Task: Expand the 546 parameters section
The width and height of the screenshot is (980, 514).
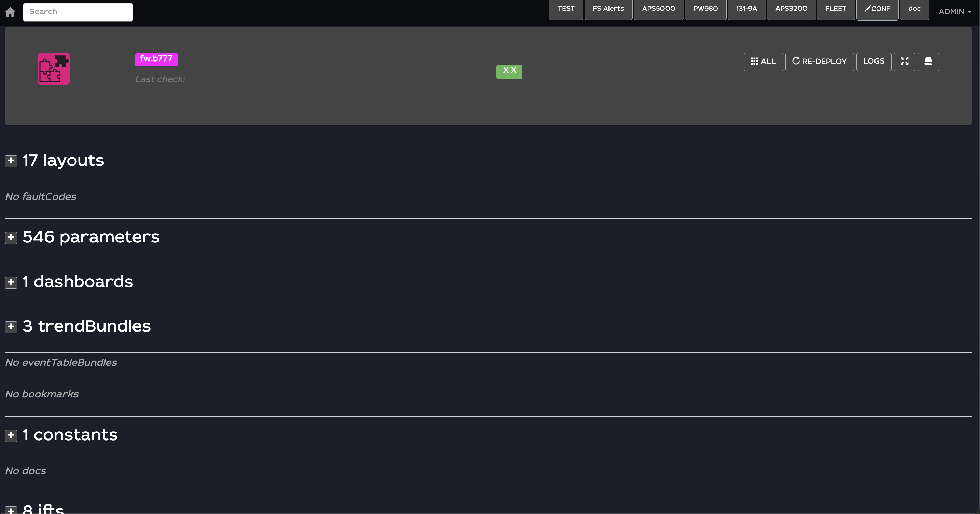Action: click(x=11, y=238)
